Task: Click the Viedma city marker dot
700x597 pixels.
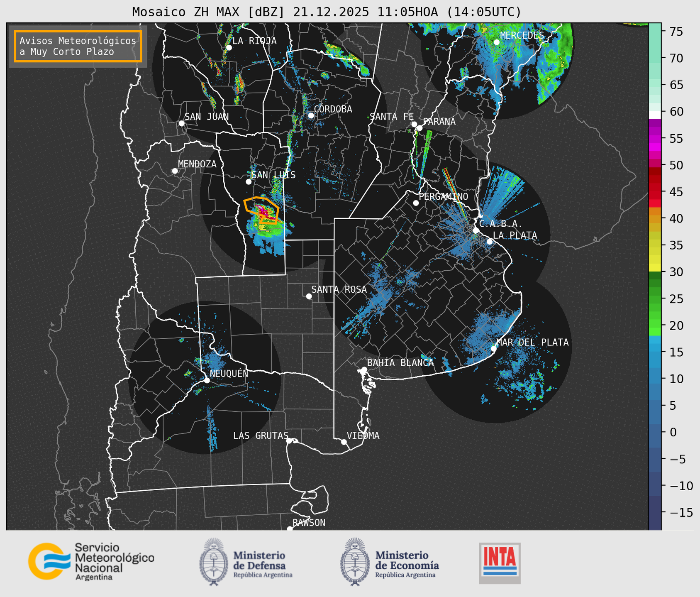Action: click(x=344, y=442)
